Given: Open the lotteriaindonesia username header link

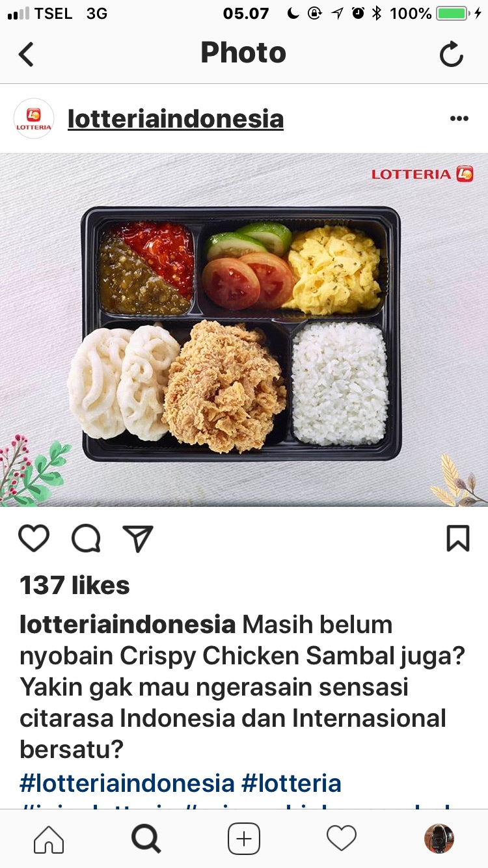Looking at the screenshot, I should [176, 119].
